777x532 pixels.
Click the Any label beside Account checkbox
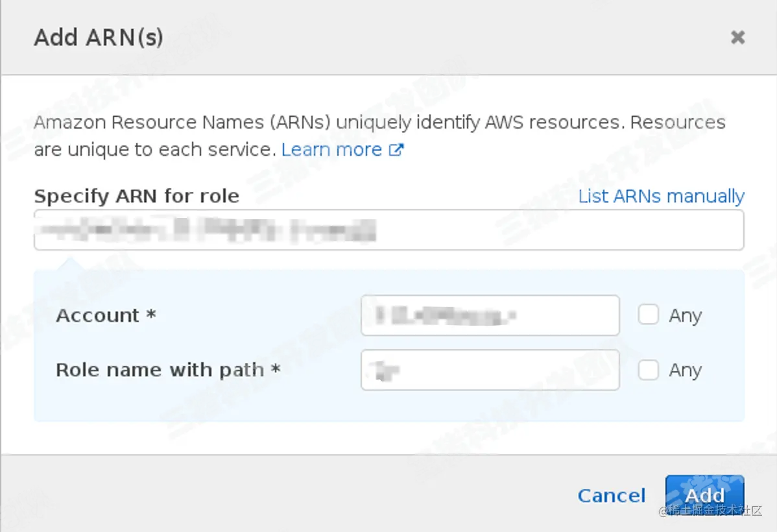686,316
